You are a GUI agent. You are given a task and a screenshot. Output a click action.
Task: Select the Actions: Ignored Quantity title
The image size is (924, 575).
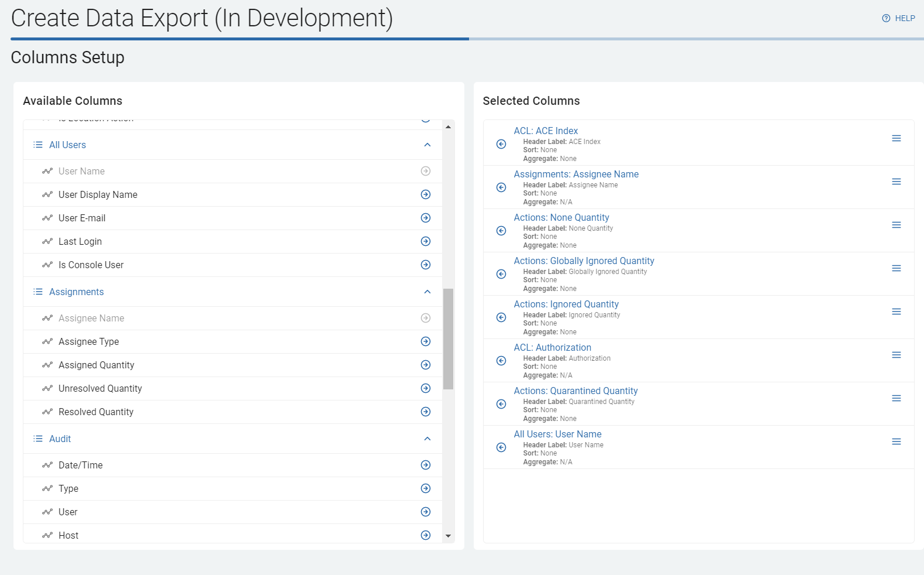pyautogui.click(x=566, y=304)
